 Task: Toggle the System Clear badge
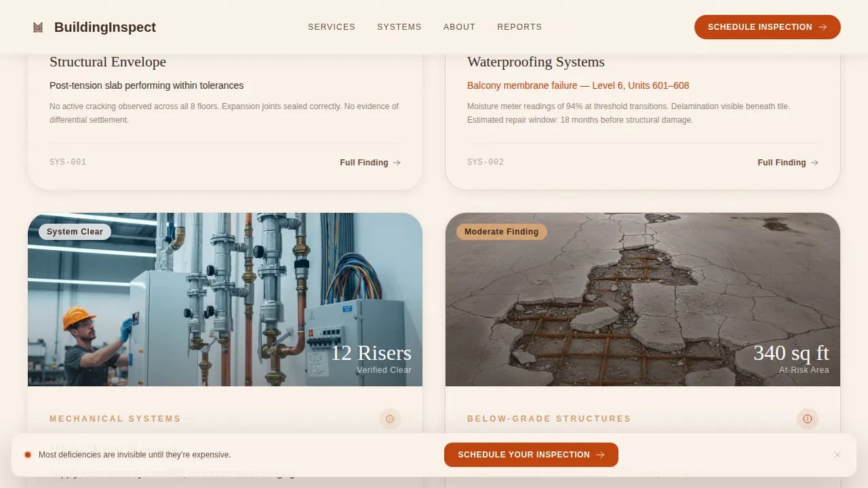point(74,231)
